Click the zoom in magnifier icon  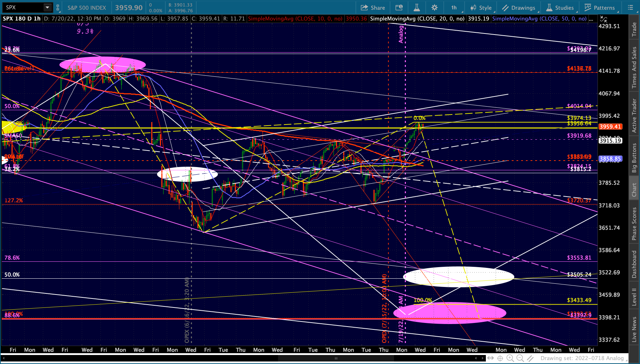click(510, 358)
